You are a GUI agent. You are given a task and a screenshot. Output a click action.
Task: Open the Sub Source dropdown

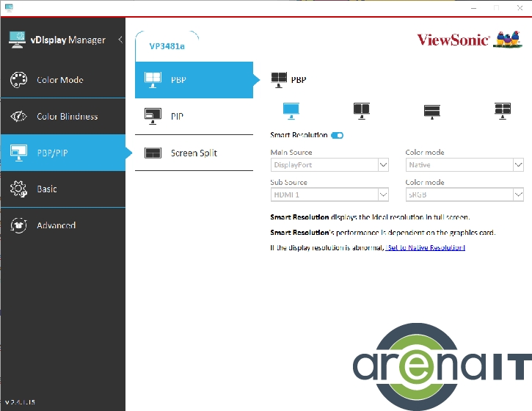pos(329,194)
